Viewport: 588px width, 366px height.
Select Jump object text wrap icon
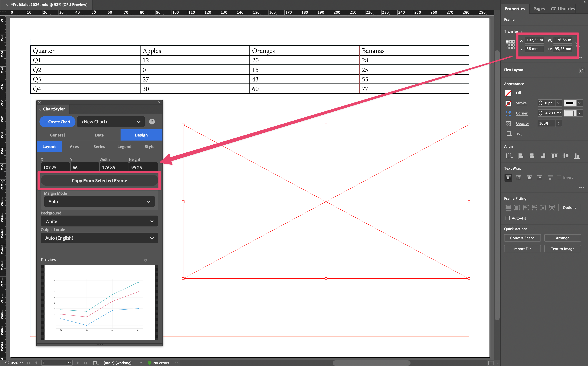click(540, 178)
